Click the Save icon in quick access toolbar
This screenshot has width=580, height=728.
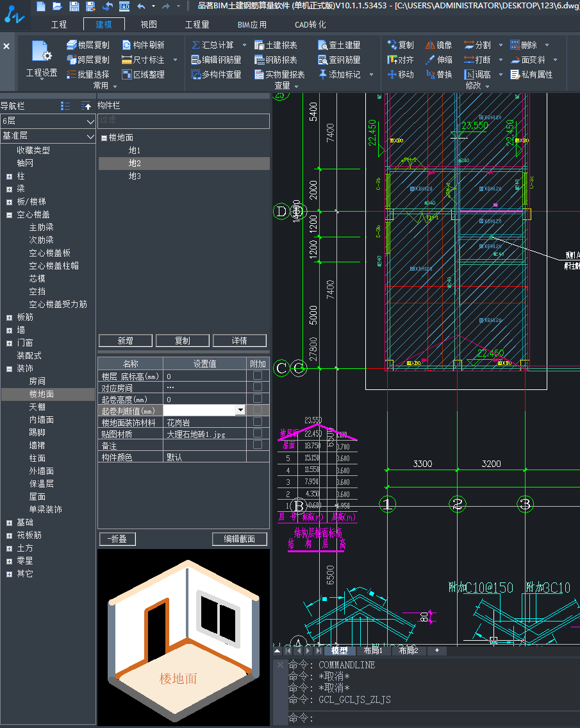pos(74,6)
